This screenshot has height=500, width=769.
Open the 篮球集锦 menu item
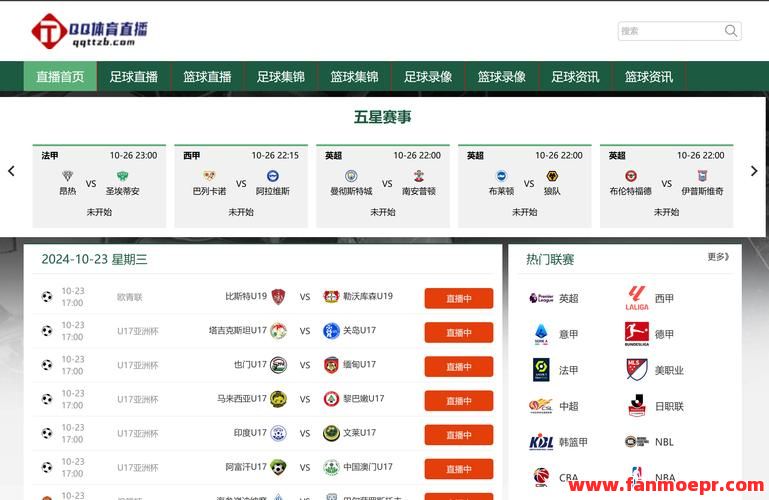[x=355, y=76]
